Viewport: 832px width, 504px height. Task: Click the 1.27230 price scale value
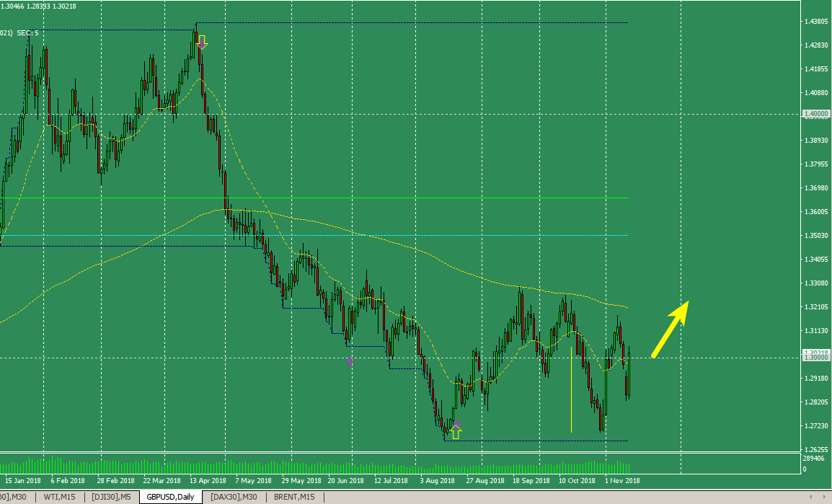(x=815, y=426)
